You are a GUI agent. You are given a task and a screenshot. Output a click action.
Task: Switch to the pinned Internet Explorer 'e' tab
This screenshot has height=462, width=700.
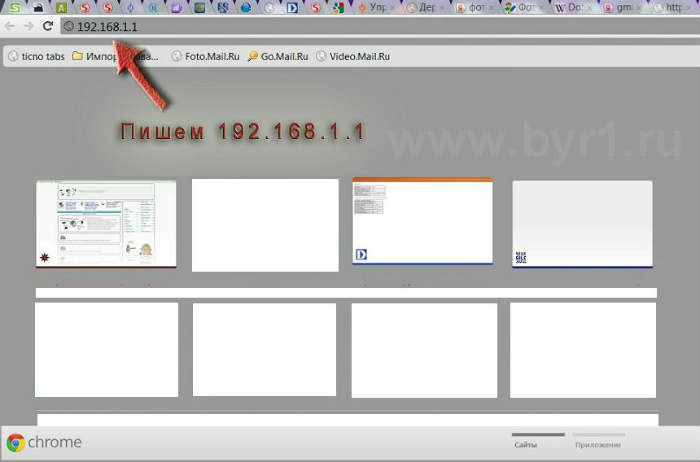pyautogui.click(x=246, y=8)
